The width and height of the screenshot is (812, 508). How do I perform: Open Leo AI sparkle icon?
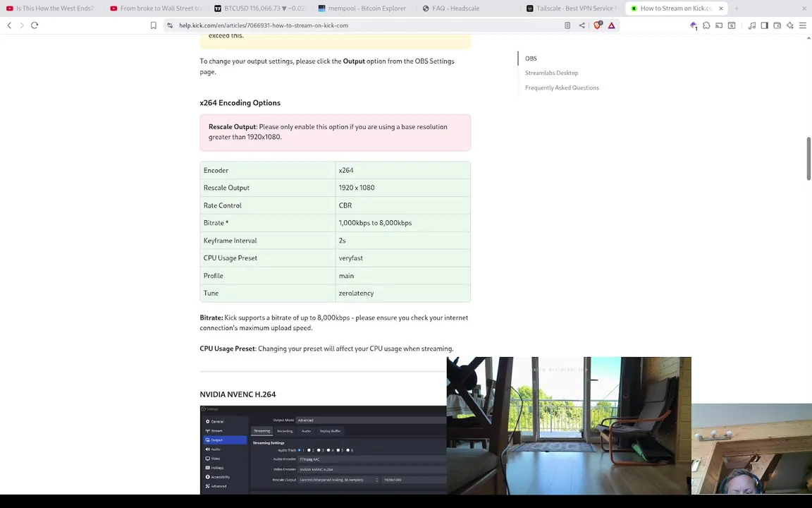click(789, 25)
